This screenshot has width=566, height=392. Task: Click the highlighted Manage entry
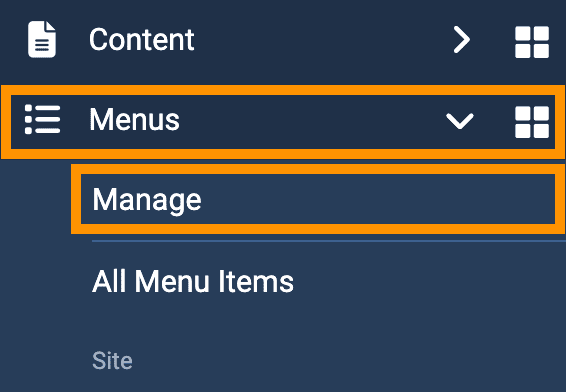[318, 199]
